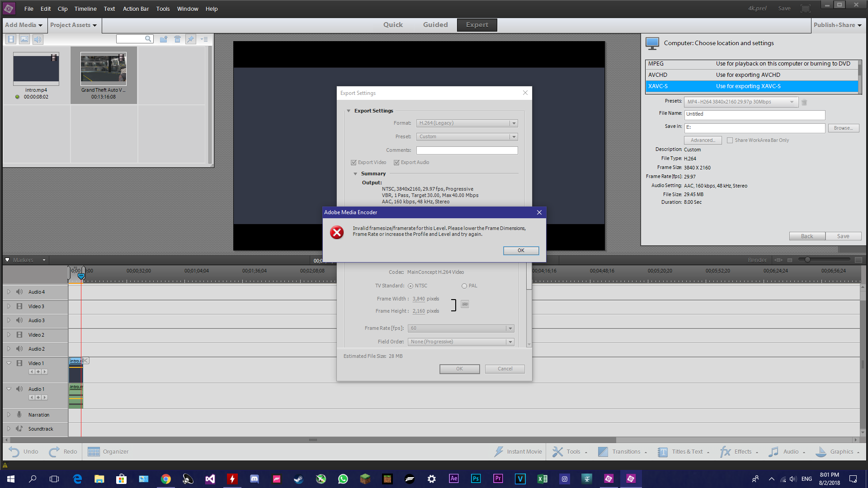Filter project assets to show images

(24, 39)
